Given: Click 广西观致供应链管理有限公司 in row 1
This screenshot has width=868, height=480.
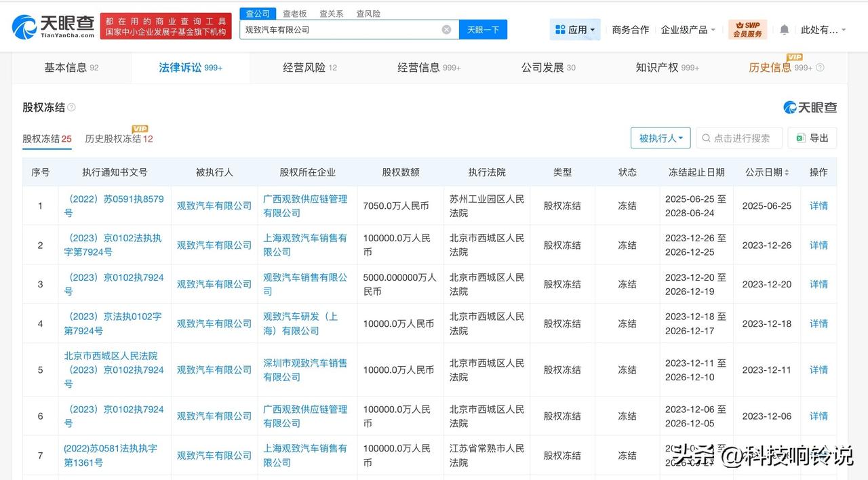Looking at the screenshot, I should 305,205.
